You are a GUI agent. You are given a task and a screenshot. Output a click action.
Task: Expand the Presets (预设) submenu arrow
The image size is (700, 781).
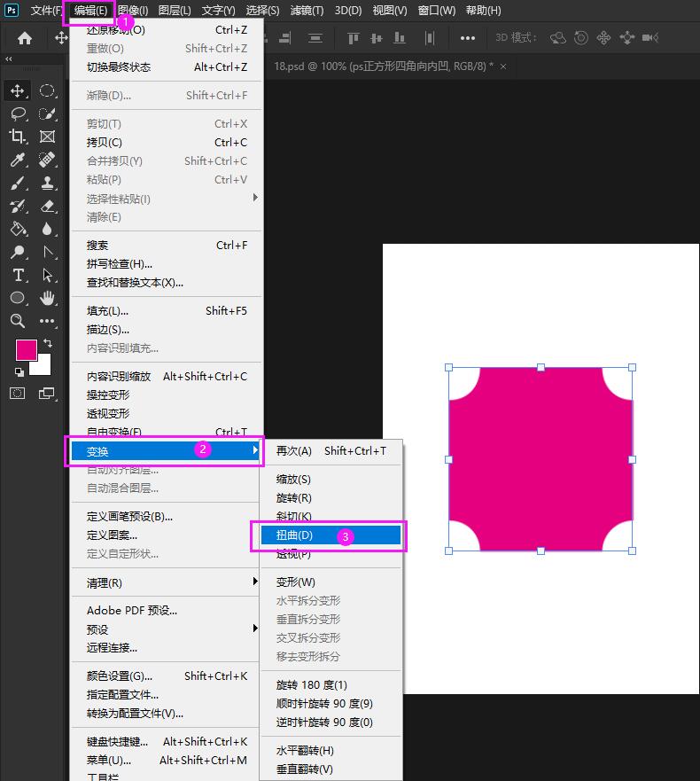click(x=255, y=629)
